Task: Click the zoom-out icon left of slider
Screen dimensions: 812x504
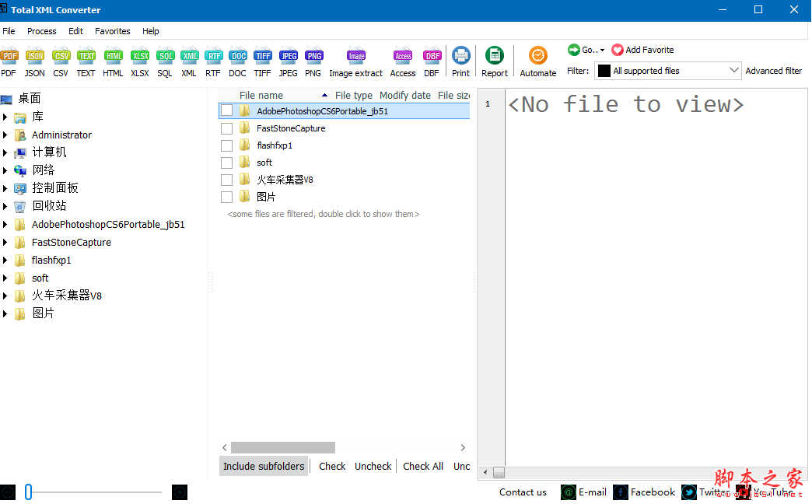Action: pyautogui.click(x=8, y=492)
